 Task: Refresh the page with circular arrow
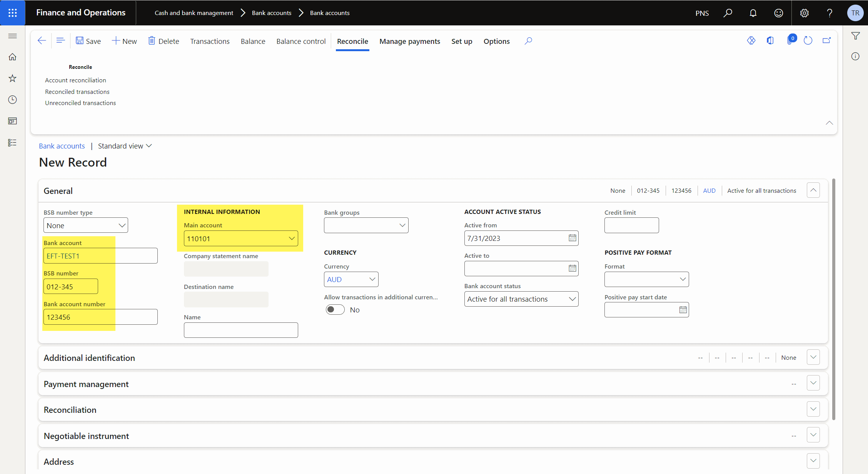tap(808, 40)
